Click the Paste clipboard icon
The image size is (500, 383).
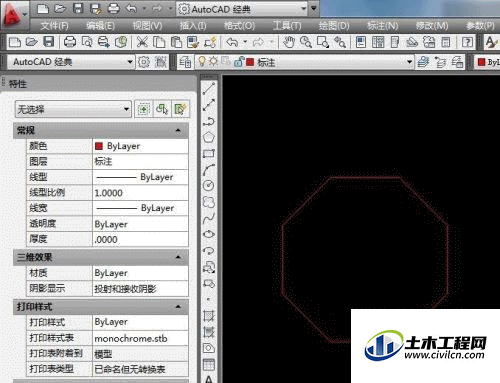tap(176, 42)
